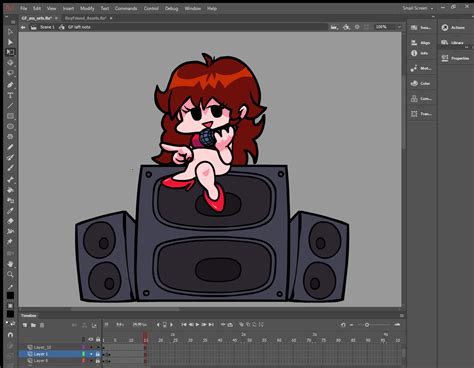Image resolution: width=474 pixels, height=368 pixels.
Task: Open the Modify menu
Action: click(87, 9)
